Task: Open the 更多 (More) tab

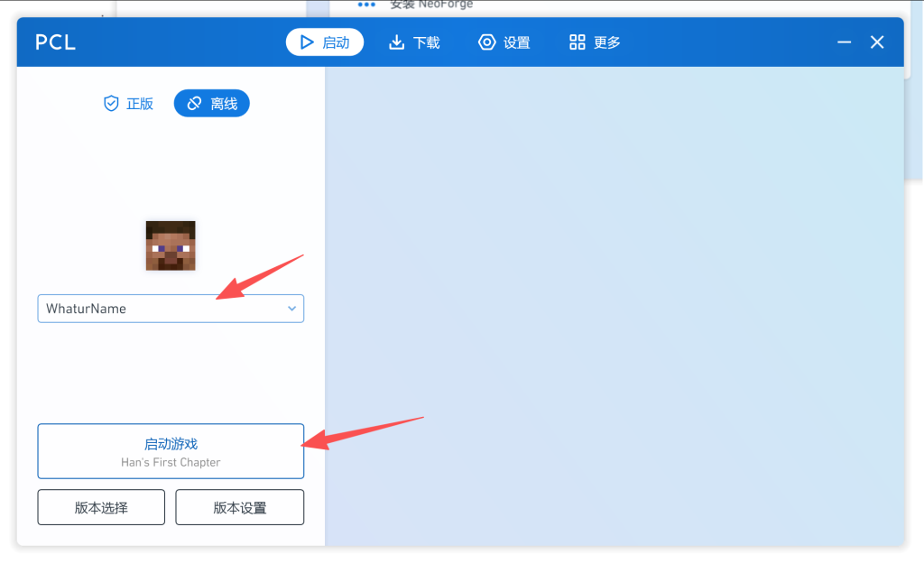Action: pyautogui.click(x=595, y=42)
